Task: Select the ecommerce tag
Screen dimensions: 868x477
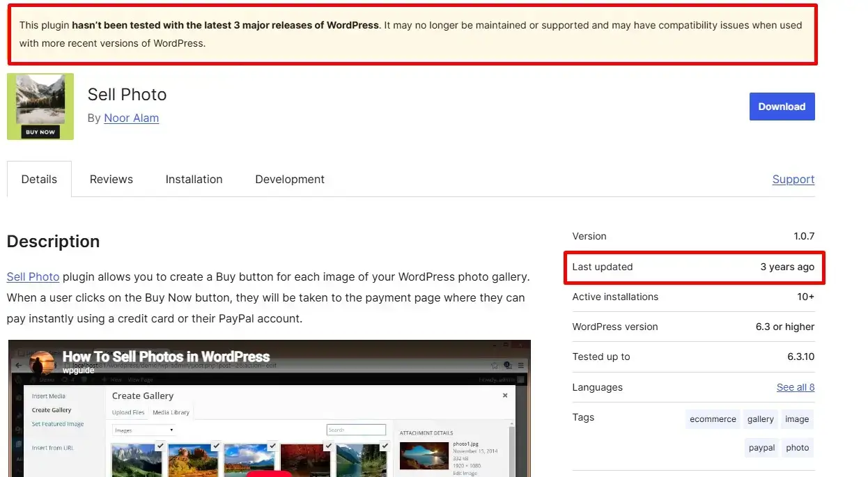Action: click(x=713, y=419)
